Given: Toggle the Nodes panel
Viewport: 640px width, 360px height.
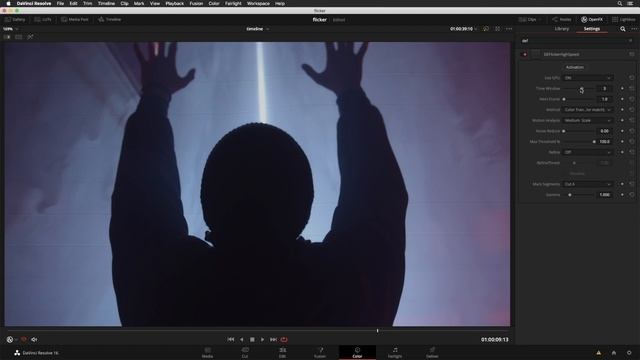Looking at the screenshot, I should point(562,19).
